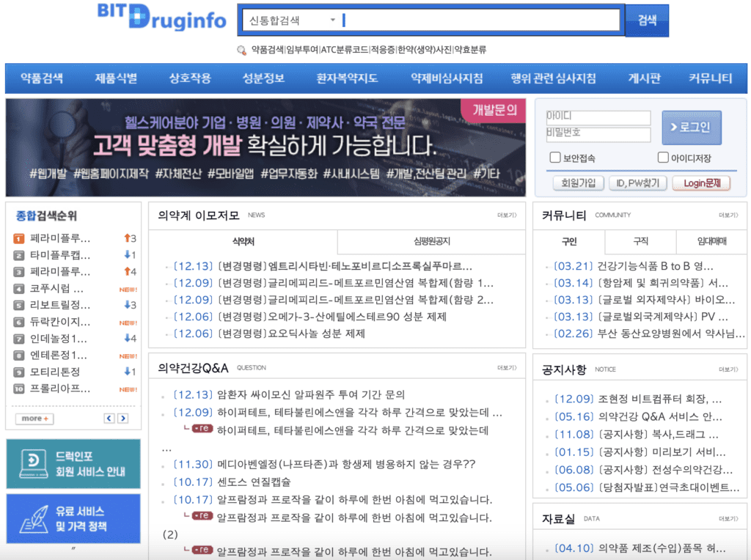The height and width of the screenshot is (560, 751).
Task: Expand 의약계 이모저모 with 더보기
Action: [x=507, y=215]
